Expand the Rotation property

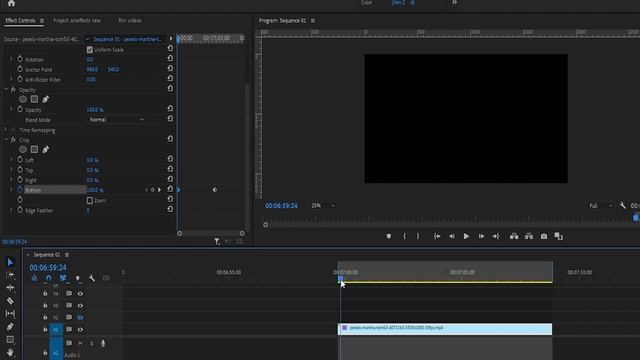pos(11,59)
